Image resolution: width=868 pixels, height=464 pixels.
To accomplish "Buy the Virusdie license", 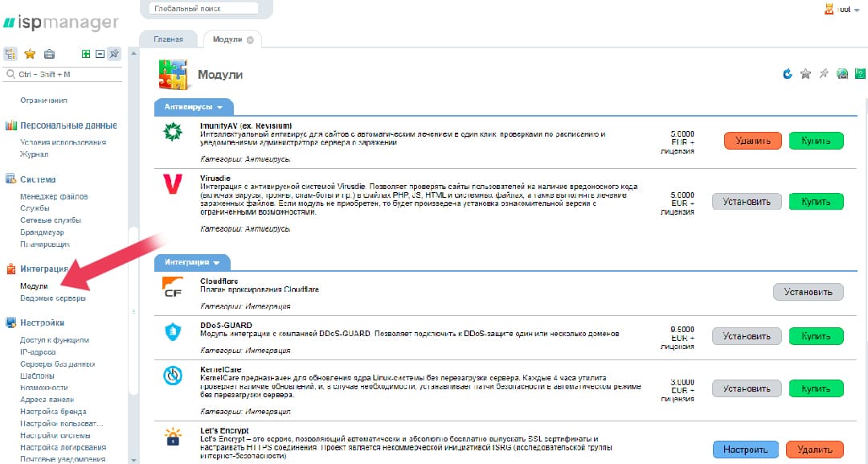I will [x=816, y=202].
